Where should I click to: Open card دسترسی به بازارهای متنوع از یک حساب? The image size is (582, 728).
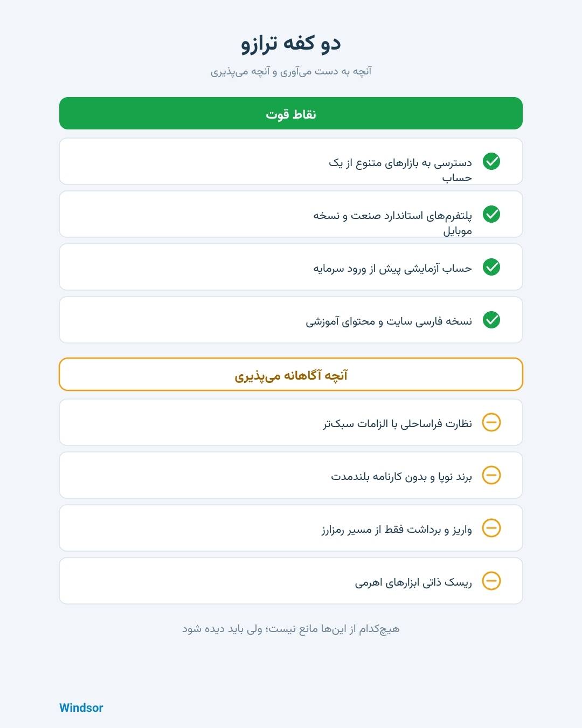point(291,161)
